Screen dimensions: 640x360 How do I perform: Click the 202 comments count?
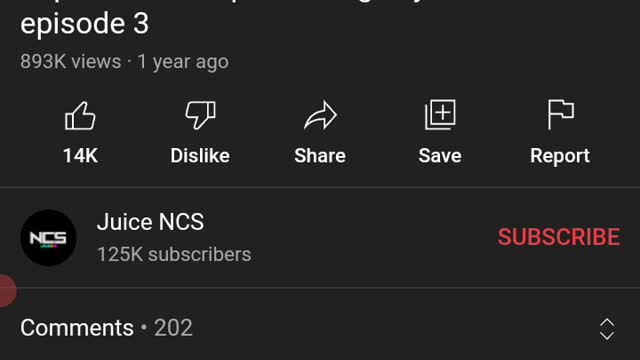pos(173,328)
